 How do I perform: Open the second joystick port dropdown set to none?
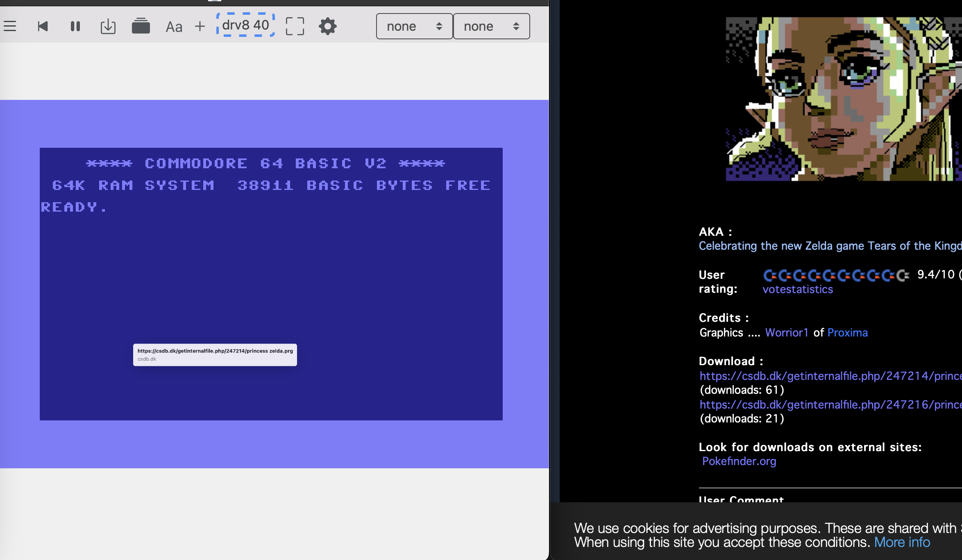(x=492, y=26)
